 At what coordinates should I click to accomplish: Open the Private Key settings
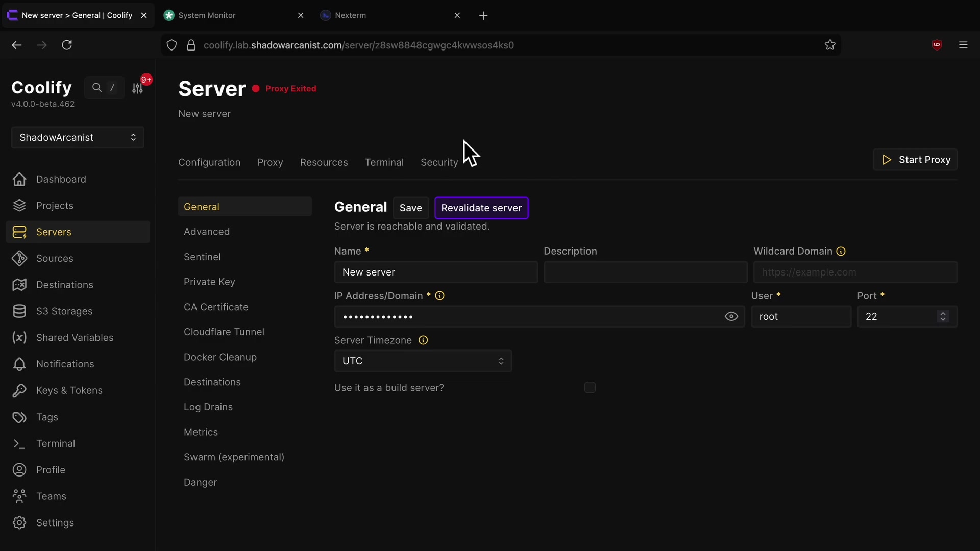click(209, 282)
